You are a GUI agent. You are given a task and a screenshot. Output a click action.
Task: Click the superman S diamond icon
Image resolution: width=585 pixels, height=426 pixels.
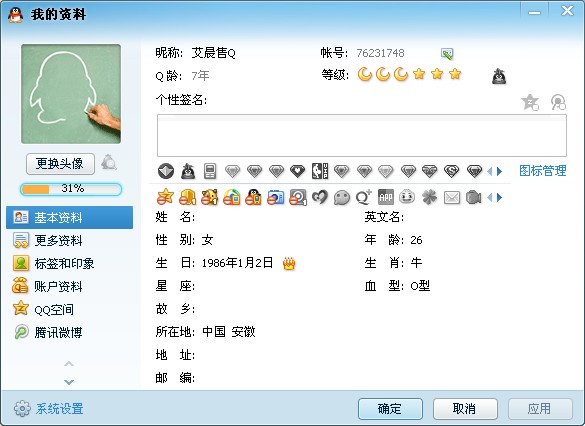point(451,171)
